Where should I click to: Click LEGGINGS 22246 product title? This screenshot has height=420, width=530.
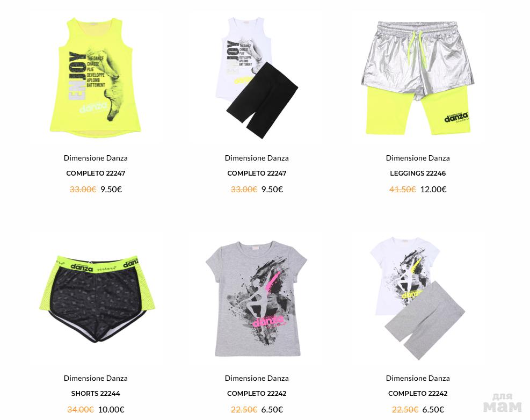(x=418, y=173)
